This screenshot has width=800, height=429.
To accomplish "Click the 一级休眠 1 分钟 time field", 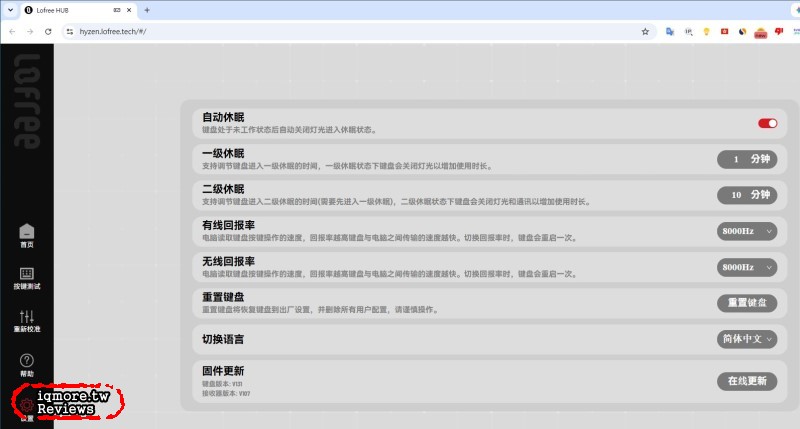I will pos(747,159).
